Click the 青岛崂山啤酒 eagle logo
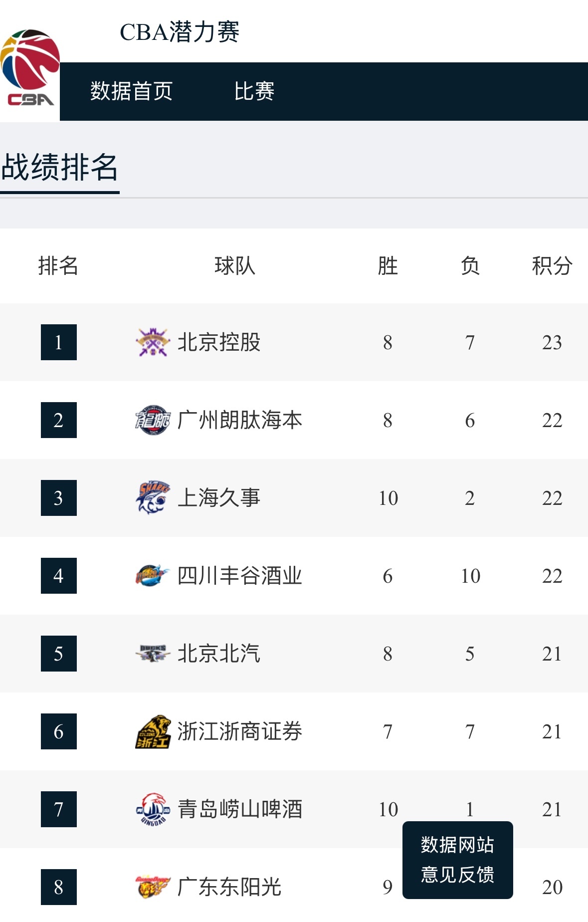The width and height of the screenshot is (588, 922). coord(153,809)
